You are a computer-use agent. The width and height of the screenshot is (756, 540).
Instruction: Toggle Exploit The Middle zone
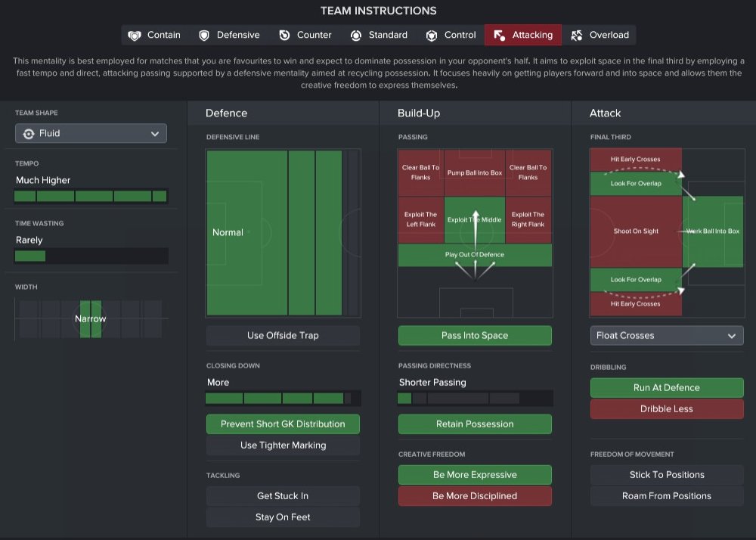pos(475,220)
